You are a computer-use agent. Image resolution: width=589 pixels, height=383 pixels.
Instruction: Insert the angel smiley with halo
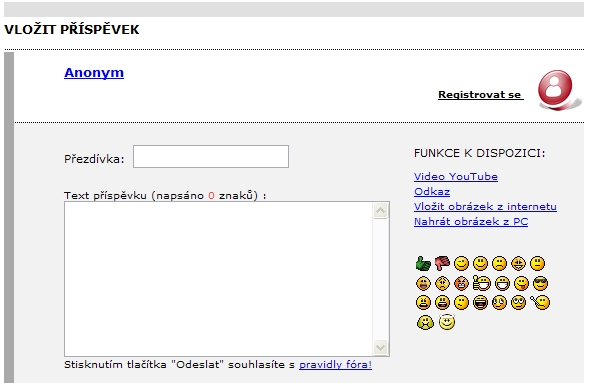pos(447,322)
